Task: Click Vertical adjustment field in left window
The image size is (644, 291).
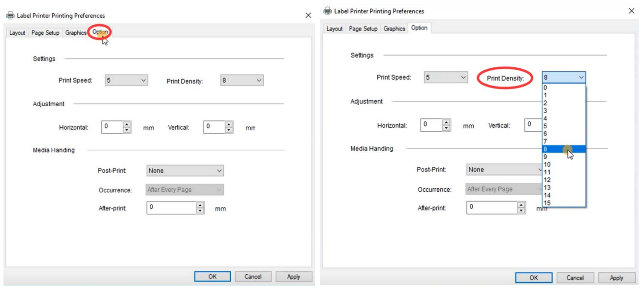Action: pyautogui.click(x=214, y=127)
